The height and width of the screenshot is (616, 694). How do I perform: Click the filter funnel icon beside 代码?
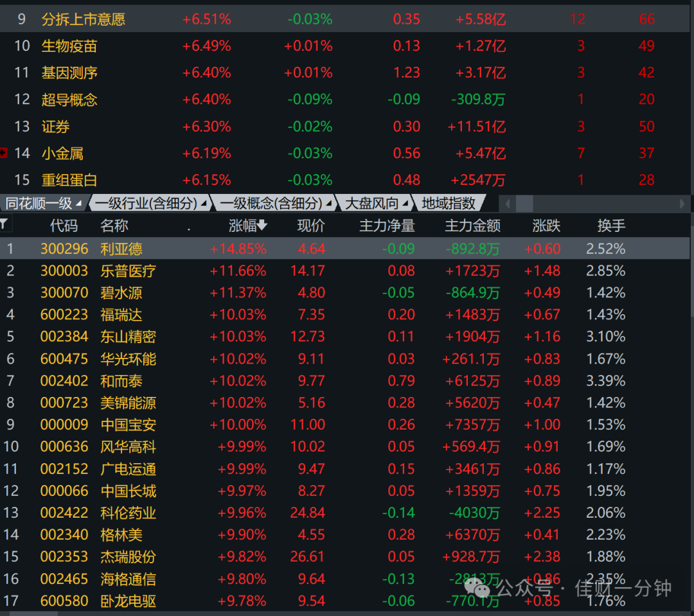point(4,224)
